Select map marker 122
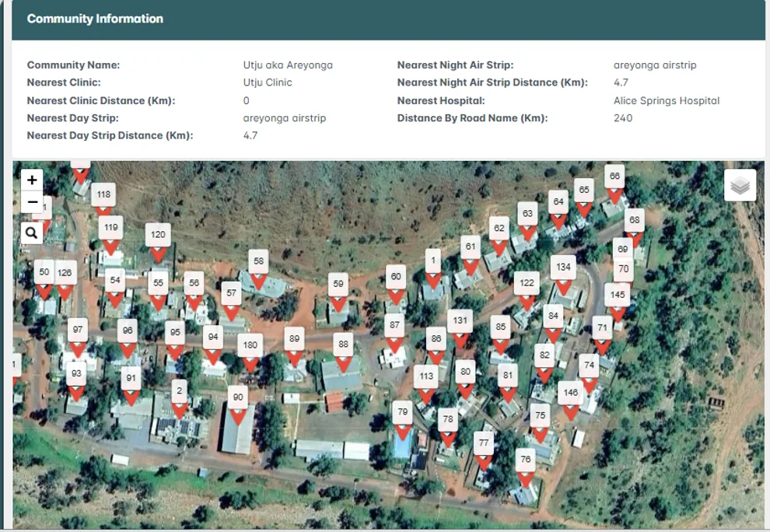This screenshot has height=532, width=770. click(x=527, y=291)
